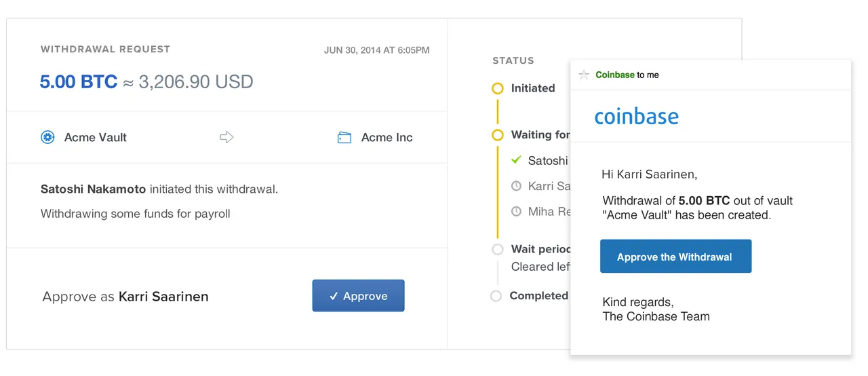868x376 pixels.
Task: Click Approve as Karri Saarinen text
Action: tap(125, 297)
